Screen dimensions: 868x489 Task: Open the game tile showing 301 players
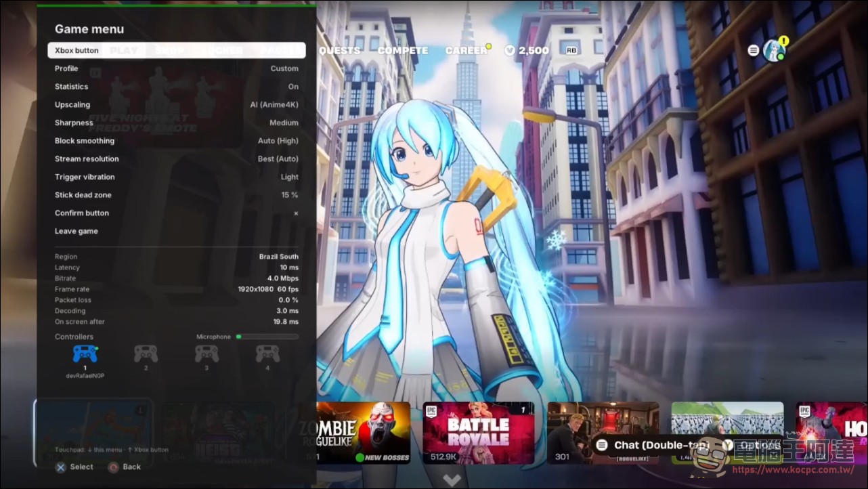[x=603, y=433]
